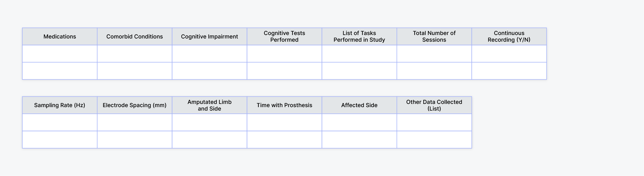This screenshot has height=176, width=644.
Task: Select the Amputated Limb and Side header
Action: click(x=209, y=105)
